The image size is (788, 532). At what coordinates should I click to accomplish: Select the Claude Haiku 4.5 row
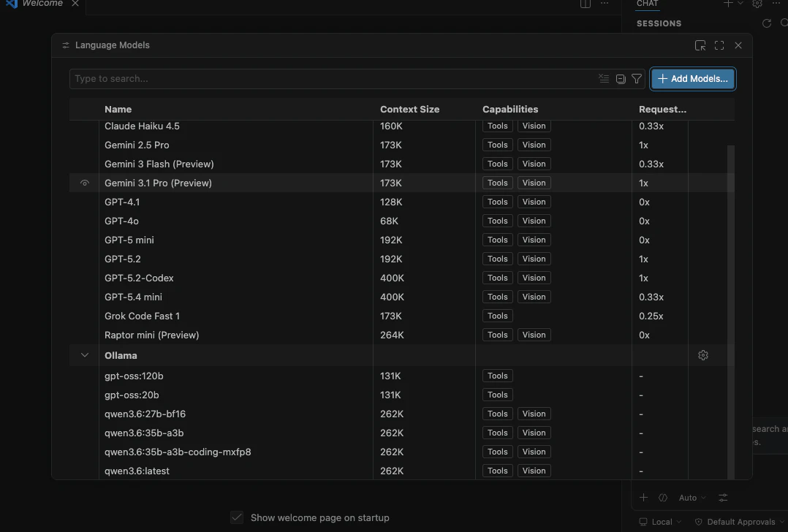[401, 126]
